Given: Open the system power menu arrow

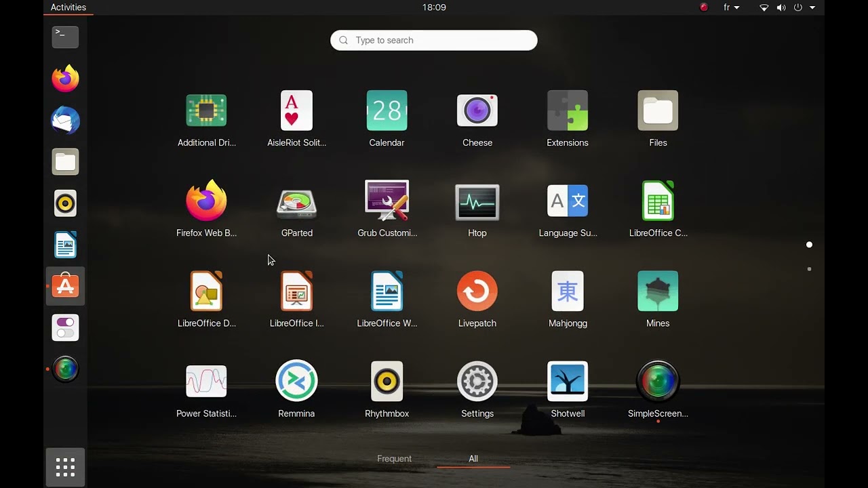Looking at the screenshot, I should [x=812, y=7].
